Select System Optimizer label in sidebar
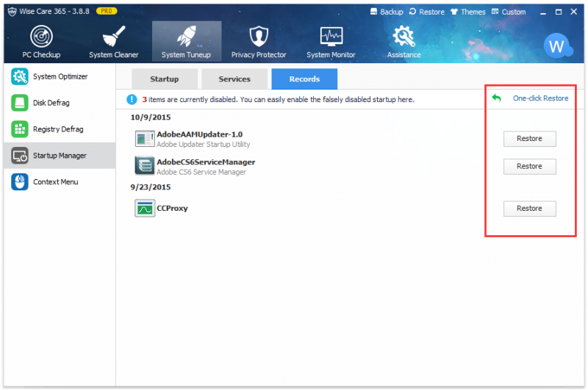This screenshot has height=390, width=588. click(60, 76)
